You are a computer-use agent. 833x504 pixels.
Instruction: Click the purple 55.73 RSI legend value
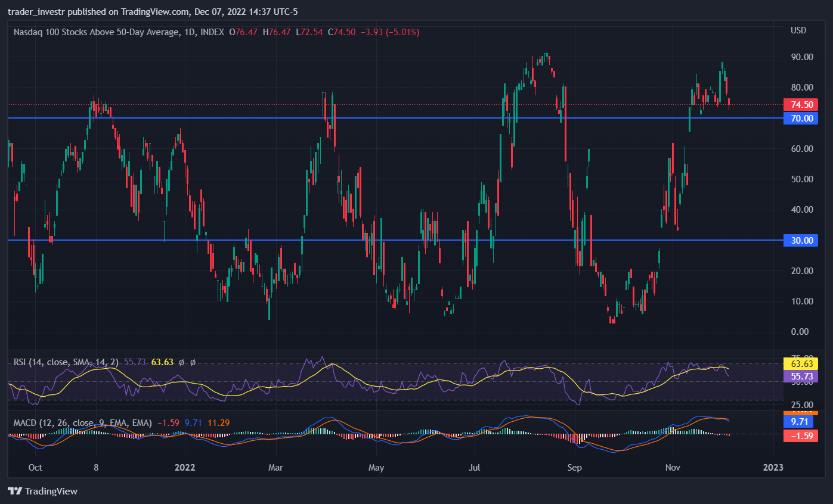(135, 362)
